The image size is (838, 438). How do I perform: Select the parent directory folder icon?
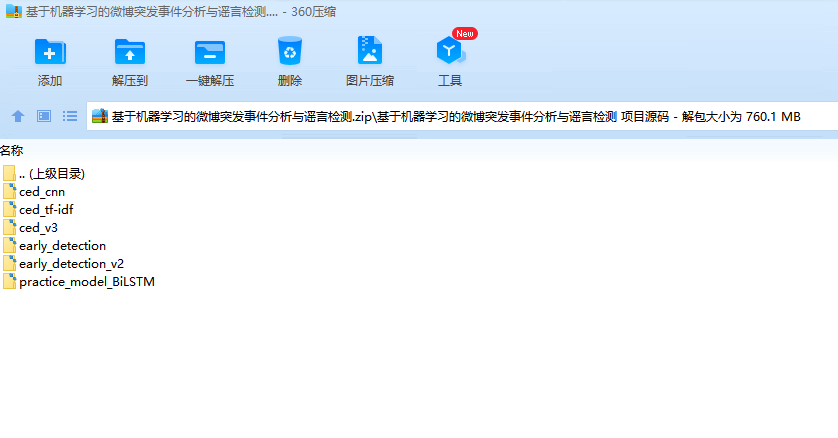9,173
